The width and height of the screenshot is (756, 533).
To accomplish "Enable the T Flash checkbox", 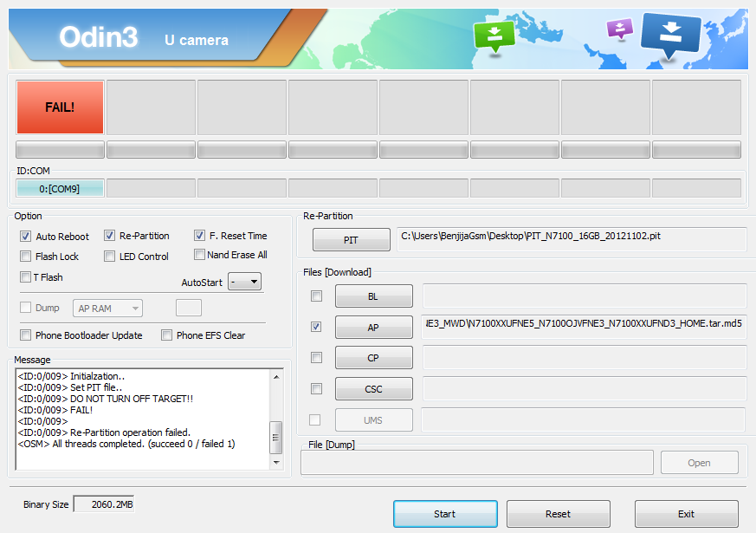I will 26,276.
